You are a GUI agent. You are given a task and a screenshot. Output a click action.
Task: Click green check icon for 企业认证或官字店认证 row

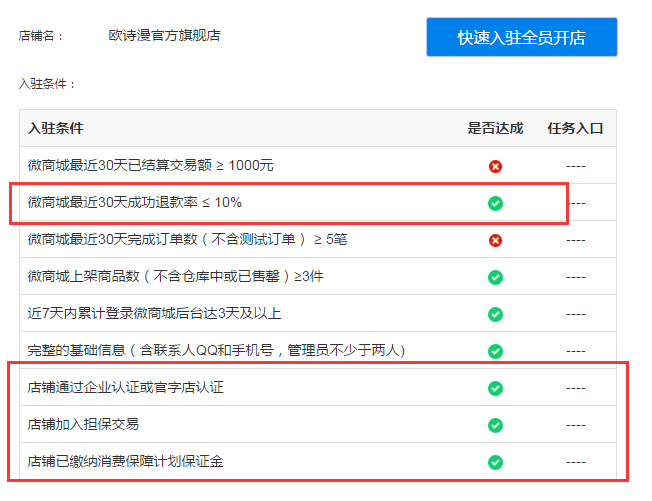pos(495,388)
